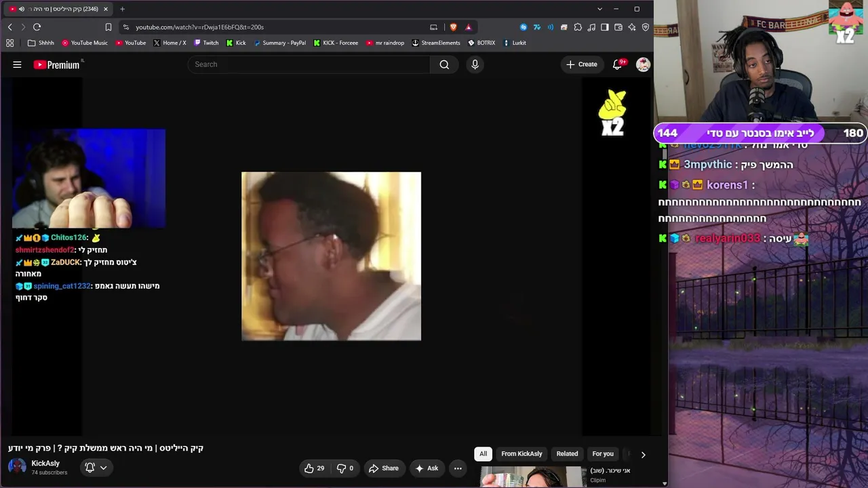This screenshot has height=488, width=868.
Task: Open the Brave Rewards triangle icon
Action: coord(468,27)
